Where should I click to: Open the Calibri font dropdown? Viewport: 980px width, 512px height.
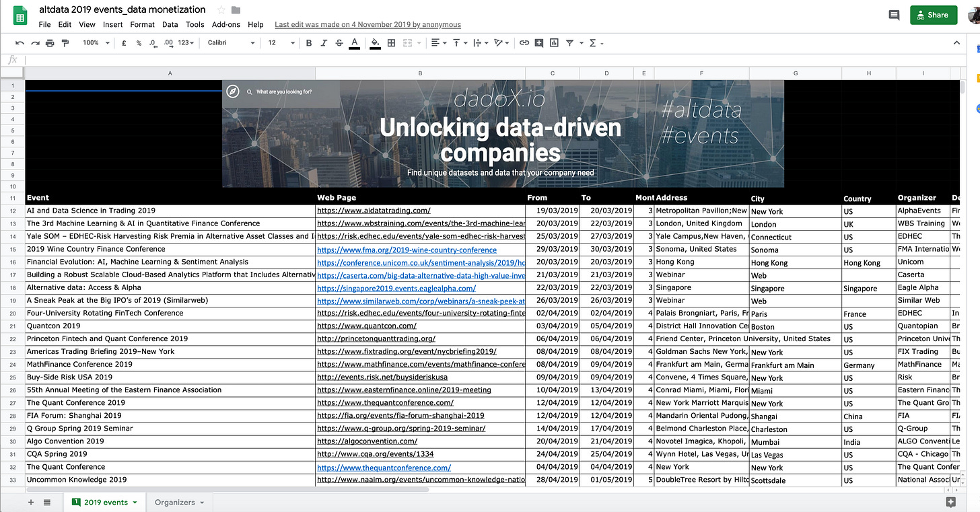(231, 43)
